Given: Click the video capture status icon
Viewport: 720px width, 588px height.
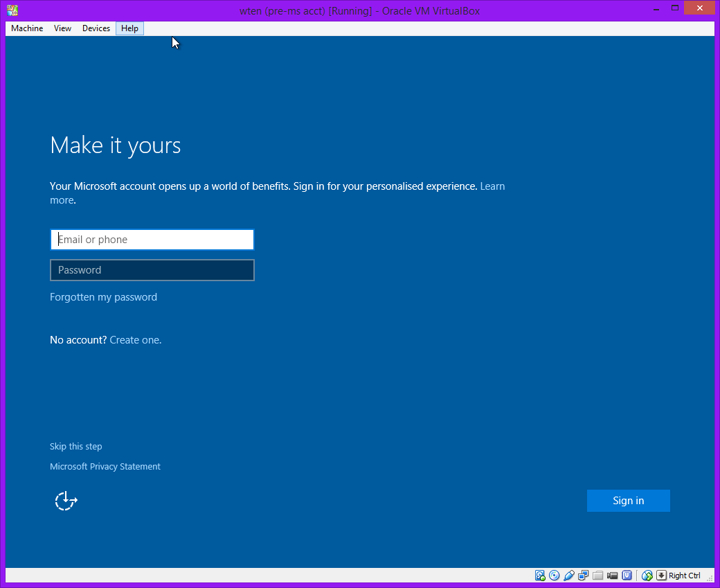Looking at the screenshot, I should [x=613, y=576].
